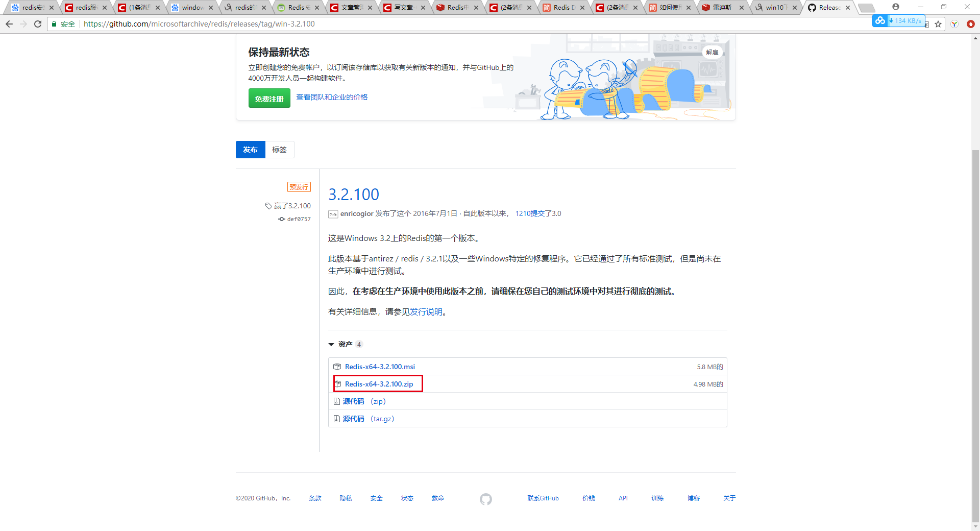Download Redis-x64-3.2.100.zip
The width and height of the screenshot is (980, 531).
pos(379,384)
